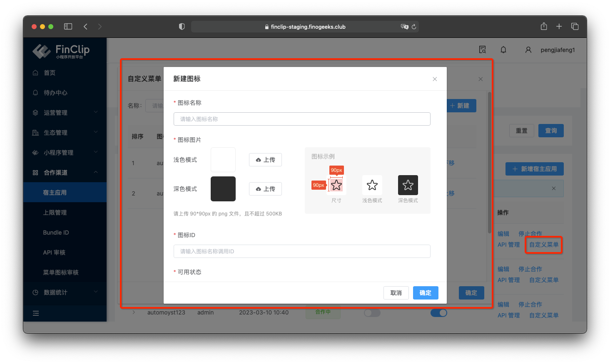This screenshot has width=610, height=364.
Task: Click the 确定 button in the dialog
Action: pyautogui.click(x=426, y=293)
